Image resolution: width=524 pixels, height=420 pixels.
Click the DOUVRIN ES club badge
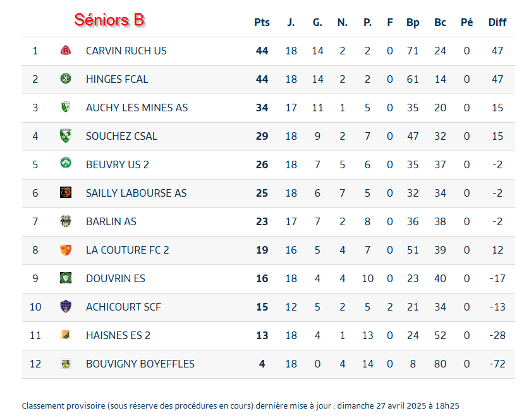(x=66, y=278)
